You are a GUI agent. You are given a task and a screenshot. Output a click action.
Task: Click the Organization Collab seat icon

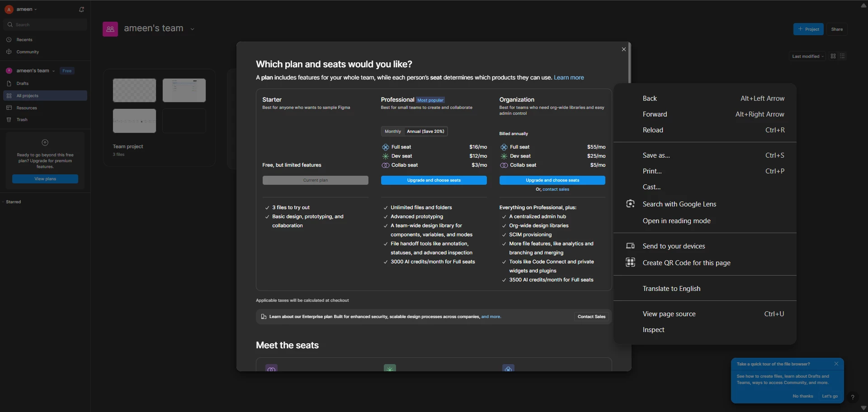point(504,165)
